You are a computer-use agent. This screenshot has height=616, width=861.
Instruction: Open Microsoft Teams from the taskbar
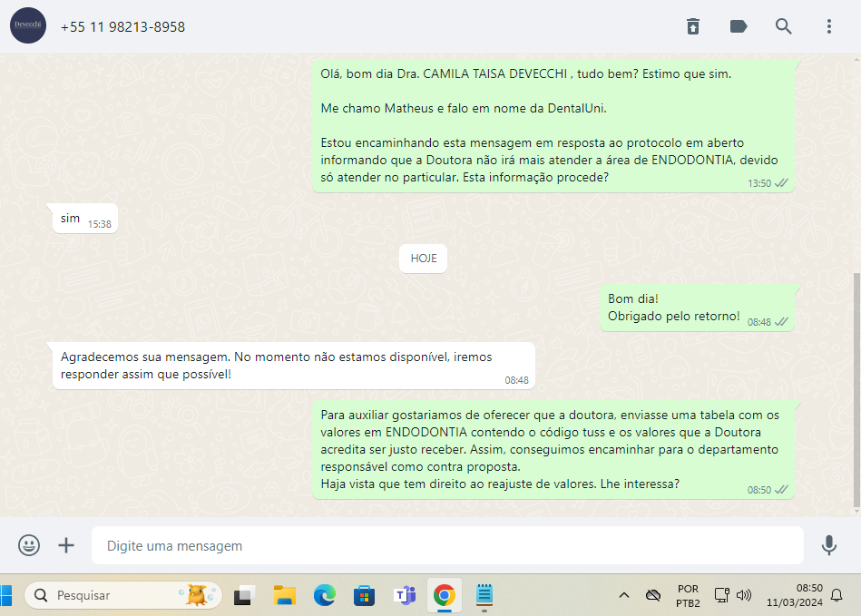point(405,595)
